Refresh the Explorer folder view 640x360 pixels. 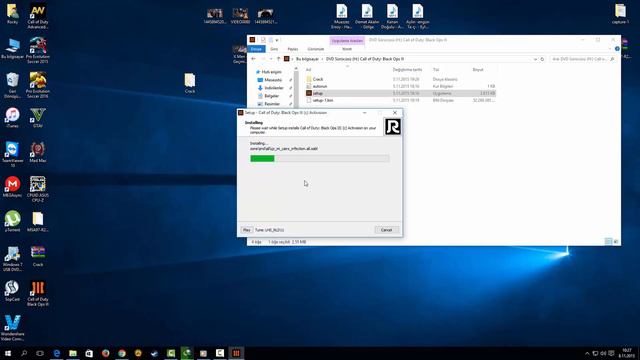click(x=542, y=59)
